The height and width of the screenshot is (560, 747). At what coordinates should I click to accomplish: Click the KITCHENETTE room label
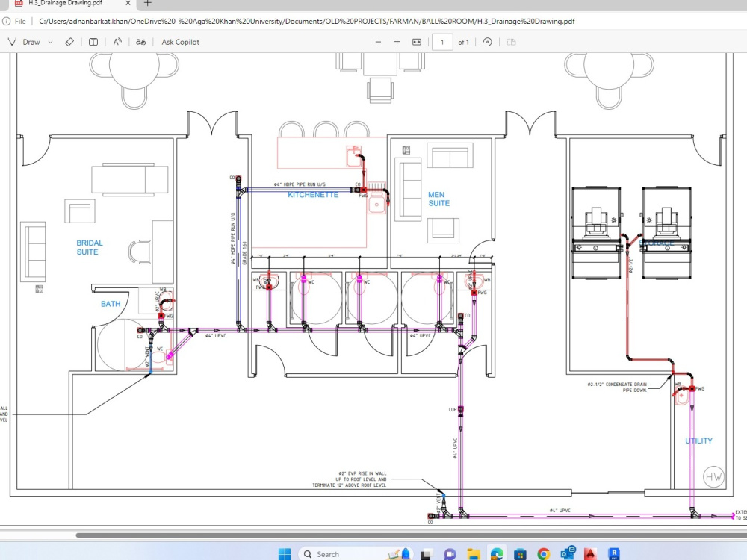313,195
